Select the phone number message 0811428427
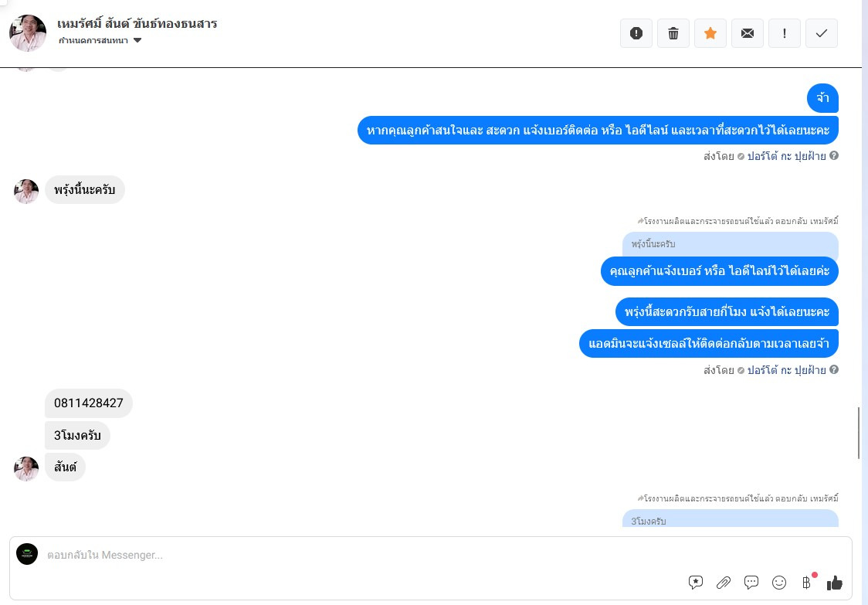Image resolution: width=868 pixels, height=605 pixels. (x=89, y=403)
